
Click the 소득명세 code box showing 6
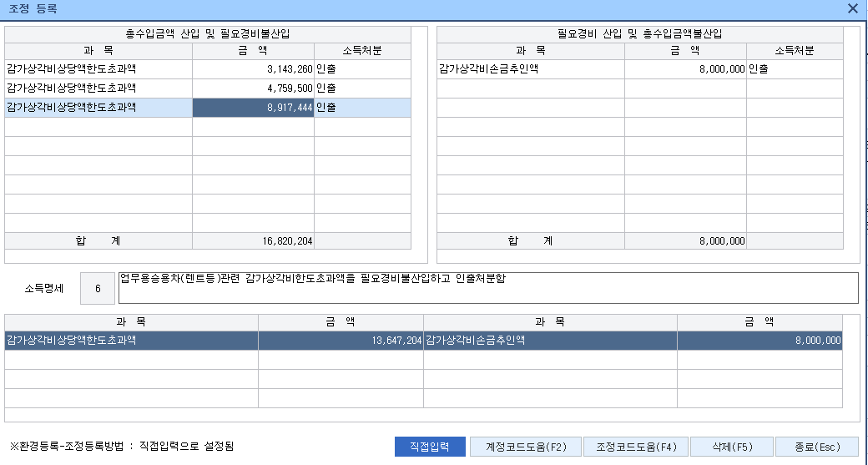[x=98, y=289]
